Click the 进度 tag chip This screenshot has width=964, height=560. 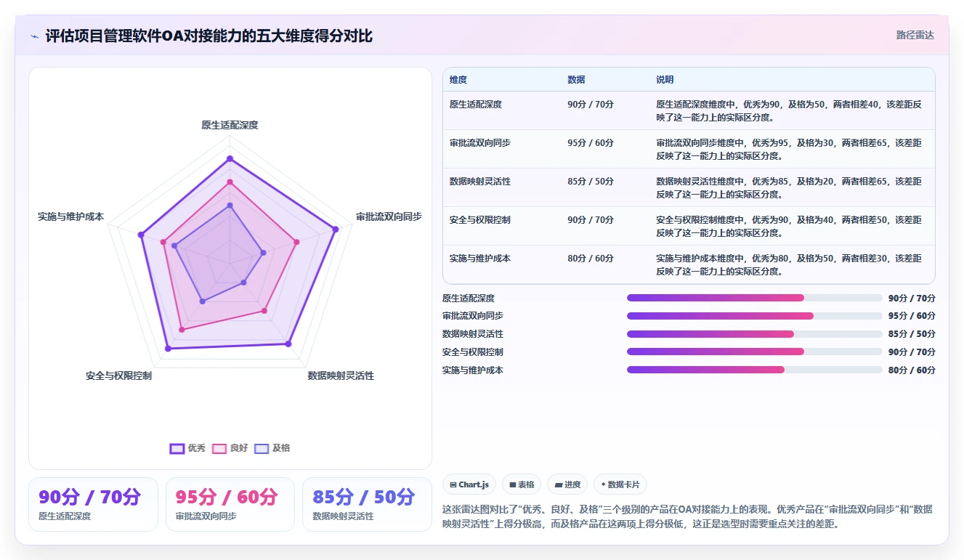click(x=567, y=484)
